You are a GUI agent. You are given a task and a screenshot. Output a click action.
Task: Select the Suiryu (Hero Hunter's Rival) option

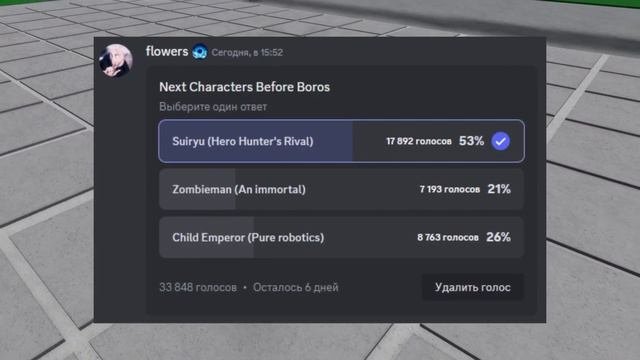pos(341,141)
